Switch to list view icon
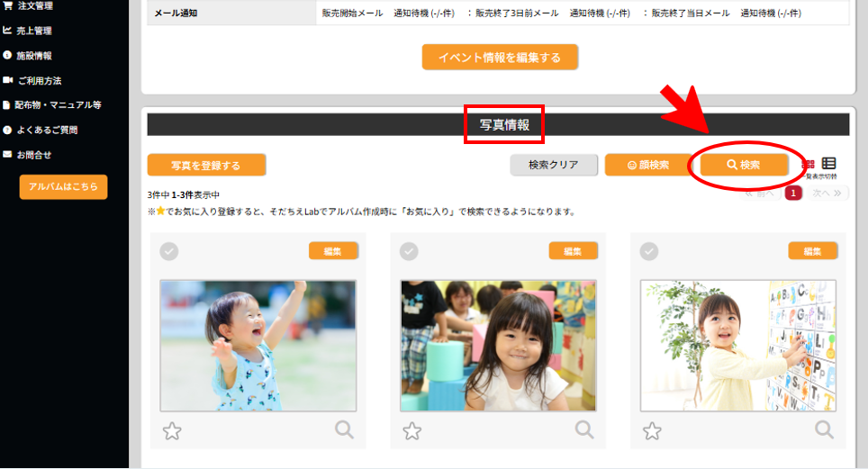 (x=829, y=164)
